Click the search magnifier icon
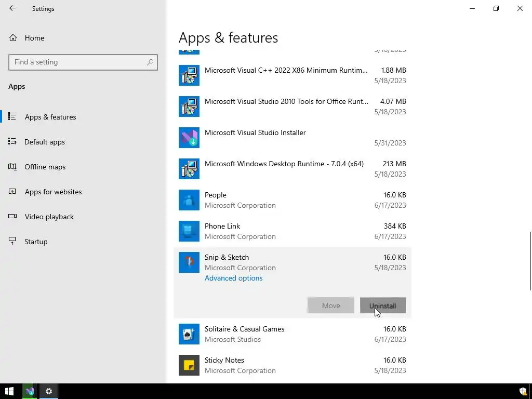The height and width of the screenshot is (399, 532). [150, 62]
